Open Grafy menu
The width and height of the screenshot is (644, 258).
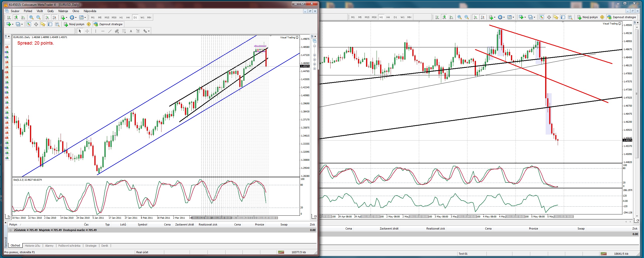point(51,11)
